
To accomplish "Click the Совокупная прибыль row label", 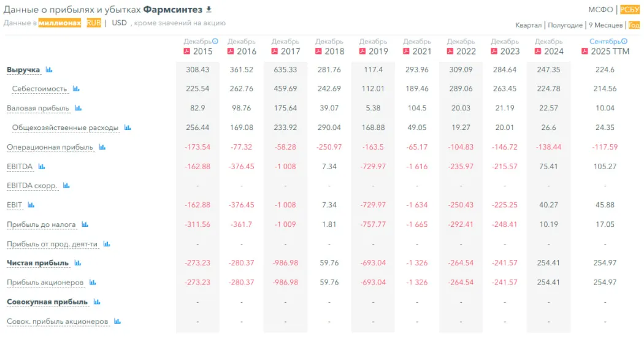I will click(47, 302).
